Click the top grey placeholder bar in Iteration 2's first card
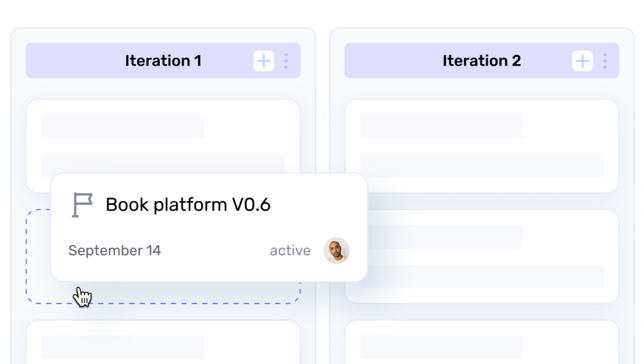This screenshot has height=364, width=641. pyautogui.click(x=441, y=127)
